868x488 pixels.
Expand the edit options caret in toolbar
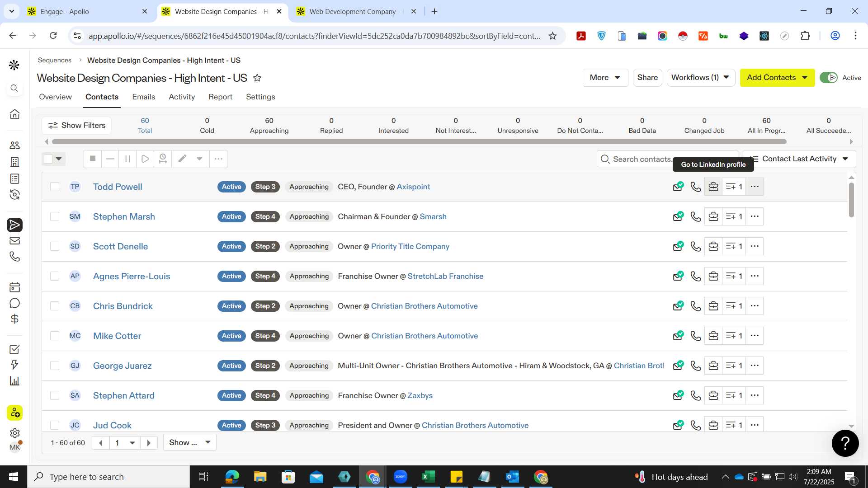click(199, 159)
